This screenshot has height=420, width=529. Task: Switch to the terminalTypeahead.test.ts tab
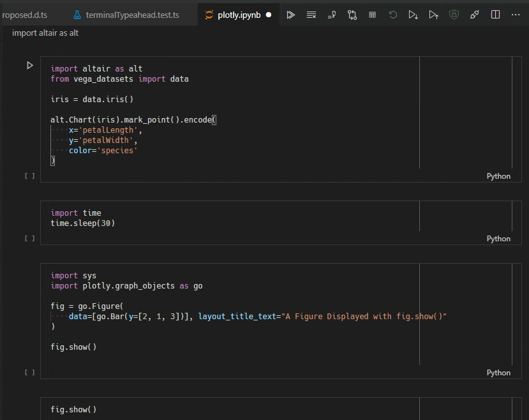132,15
